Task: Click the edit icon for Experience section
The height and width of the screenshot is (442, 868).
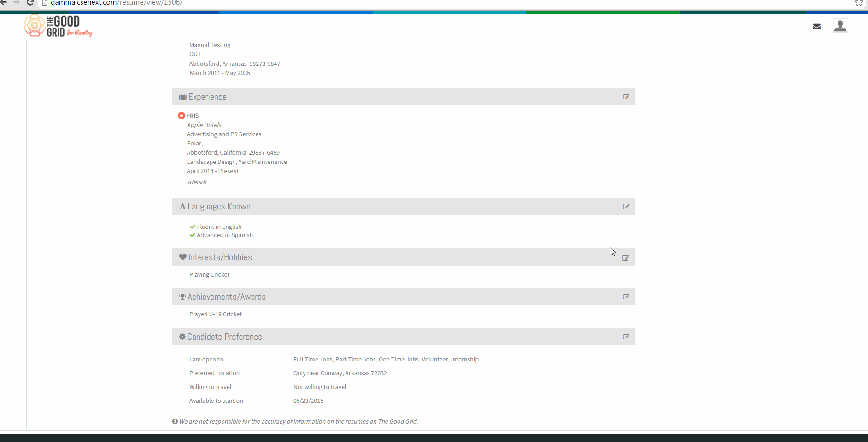Action: [626, 97]
